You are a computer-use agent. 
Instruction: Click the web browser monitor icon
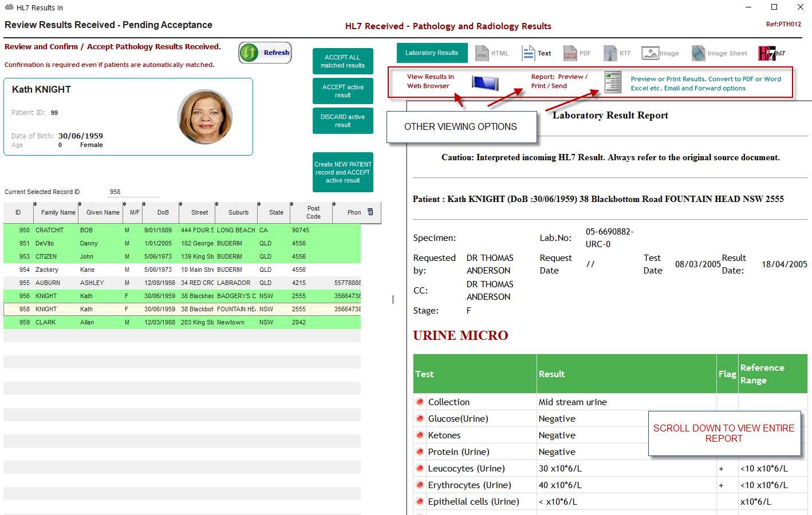(485, 83)
